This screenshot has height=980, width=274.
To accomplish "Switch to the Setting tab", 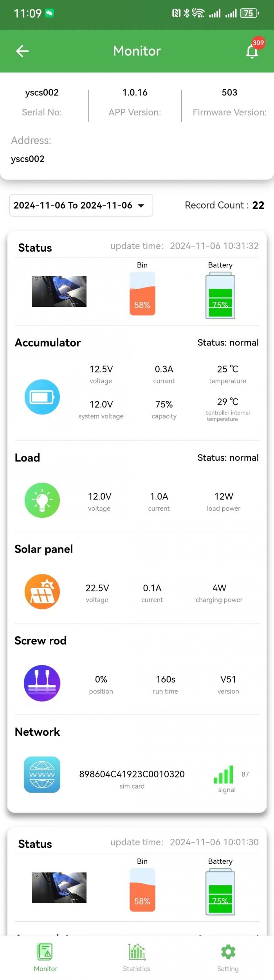I will [x=228, y=957].
